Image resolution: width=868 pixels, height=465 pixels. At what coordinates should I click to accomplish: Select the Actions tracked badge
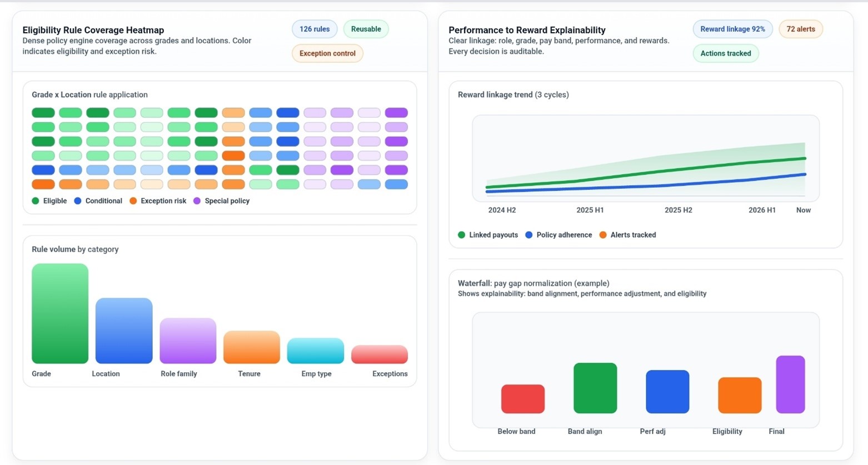[x=725, y=53]
